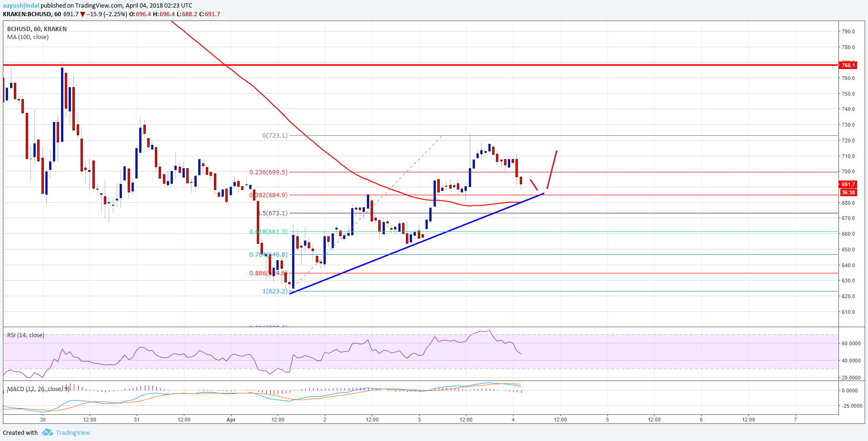Select the 0(723.1) Fibonacci level label
The height and width of the screenshot is (441, 868).
pos(275,135)
